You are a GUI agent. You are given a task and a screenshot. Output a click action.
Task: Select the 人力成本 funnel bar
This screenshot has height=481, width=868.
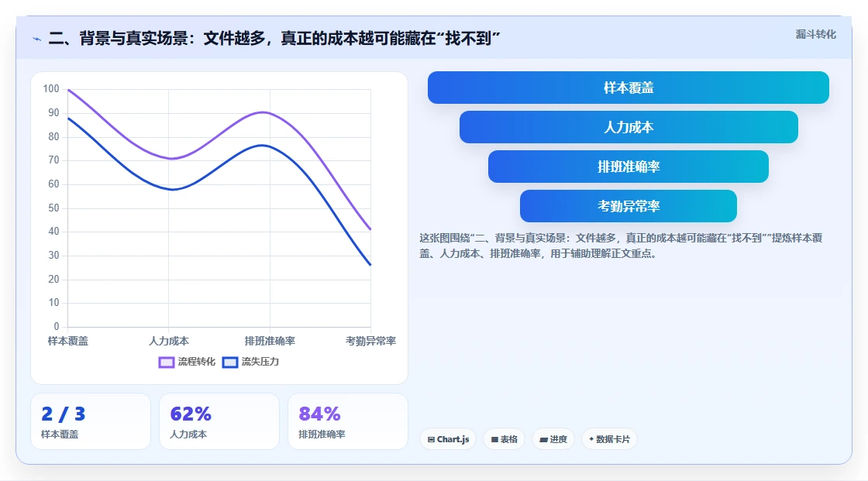click(x=629, y=127)
